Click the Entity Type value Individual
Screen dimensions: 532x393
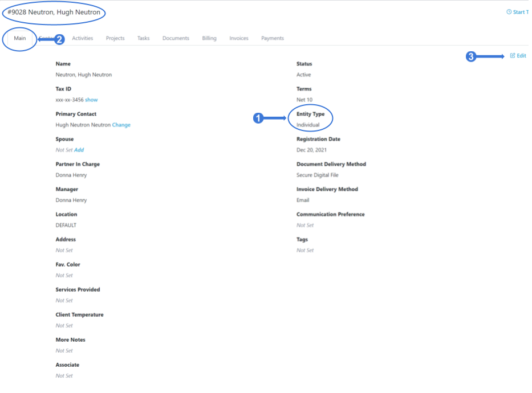[308, 125]
